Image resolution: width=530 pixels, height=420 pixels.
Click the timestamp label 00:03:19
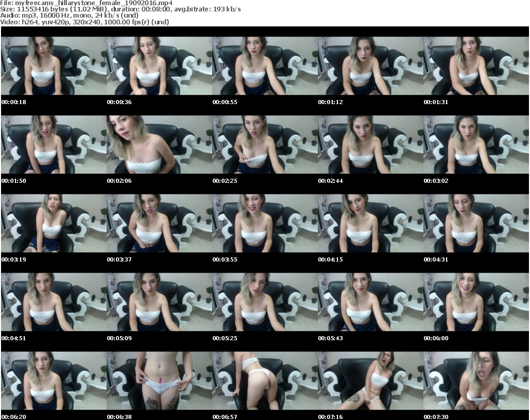click(14, 259)
